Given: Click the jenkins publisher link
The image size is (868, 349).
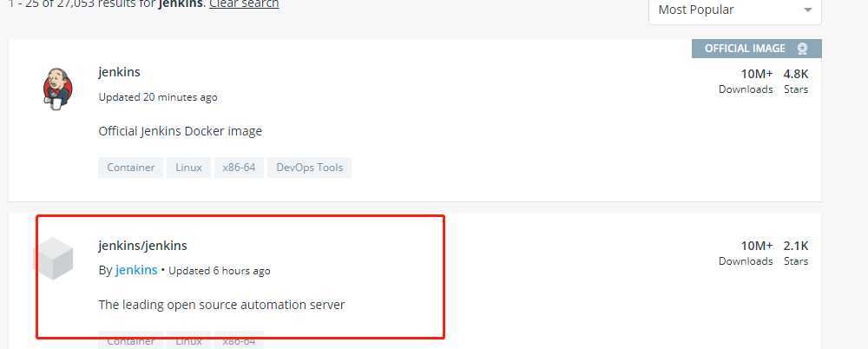Looking at the screenshot, I should click(x=136, y=270).
